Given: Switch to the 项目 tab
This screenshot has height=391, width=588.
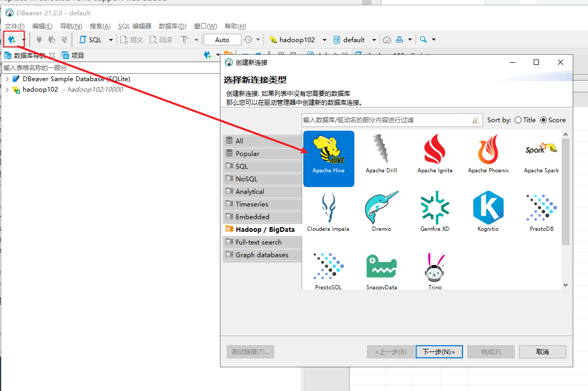Looking at the screenshot, I should tap(73, 55).
